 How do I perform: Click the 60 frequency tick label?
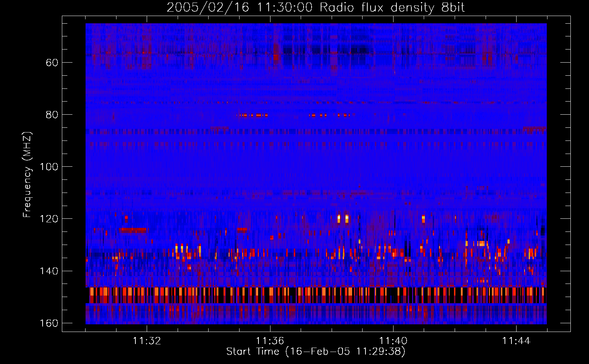click(52, 63)
